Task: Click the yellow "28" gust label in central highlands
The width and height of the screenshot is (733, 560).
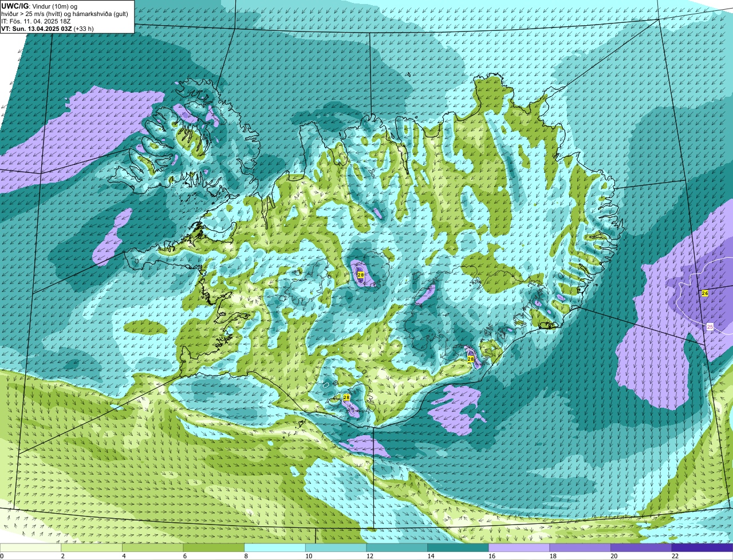Action: (x=361, y=275)
